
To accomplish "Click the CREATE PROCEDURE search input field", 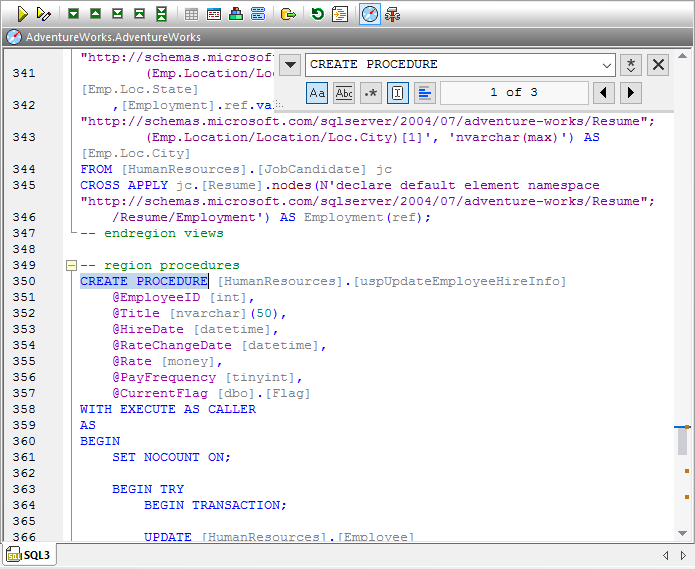I will (450, 65).
